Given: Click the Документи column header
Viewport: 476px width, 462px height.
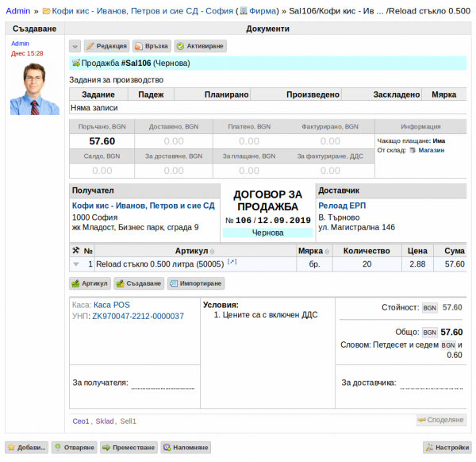Looking at the screenshot, I should tap(268, 29).
